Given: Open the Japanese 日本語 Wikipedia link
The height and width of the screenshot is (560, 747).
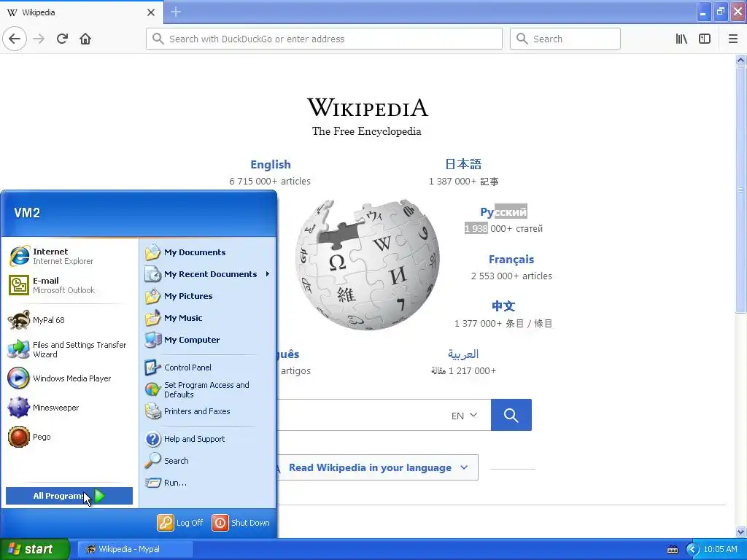Looking at the screenshot, I should (x=463, y=164).
